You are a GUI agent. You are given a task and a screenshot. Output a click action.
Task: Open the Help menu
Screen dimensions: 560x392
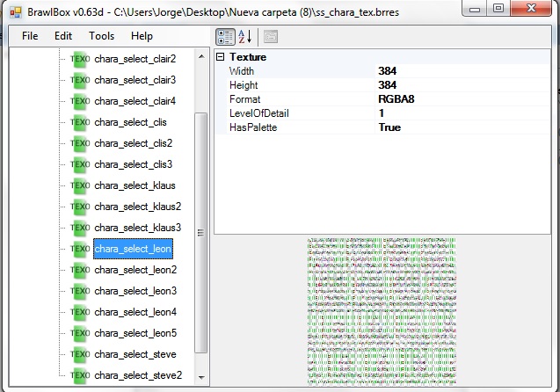click(142, 36)
